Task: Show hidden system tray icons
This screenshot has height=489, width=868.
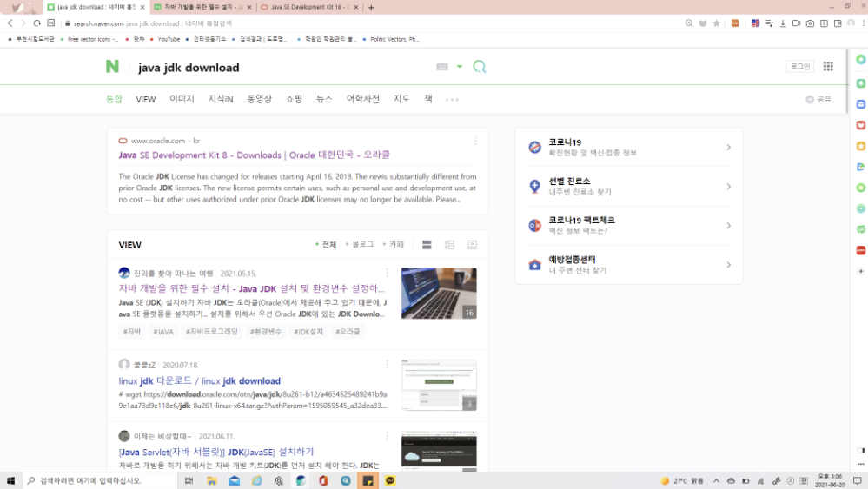Action: (x=716, y=480)
